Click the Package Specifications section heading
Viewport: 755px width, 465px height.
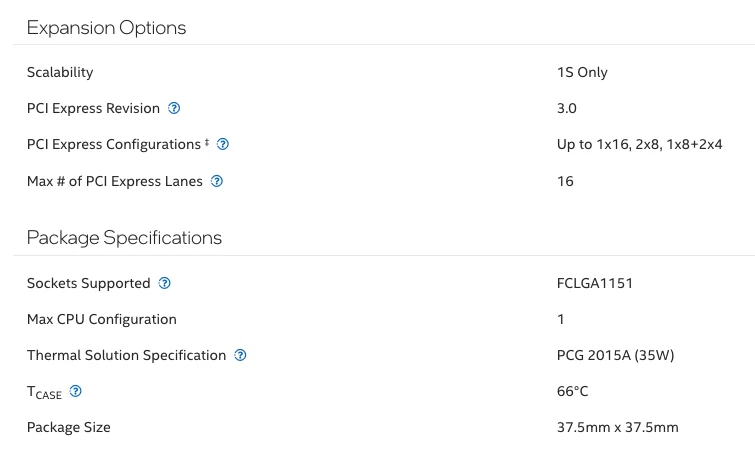[x=124, y=238]
